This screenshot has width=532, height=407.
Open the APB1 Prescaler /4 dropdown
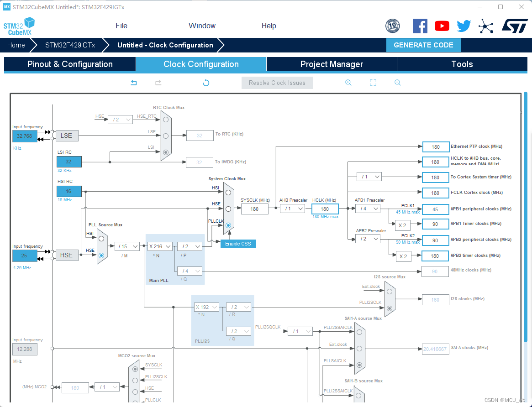pos(368,209)
